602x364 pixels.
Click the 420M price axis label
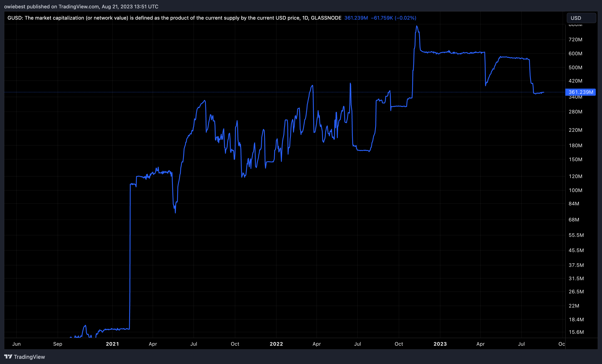pos(575,81)
